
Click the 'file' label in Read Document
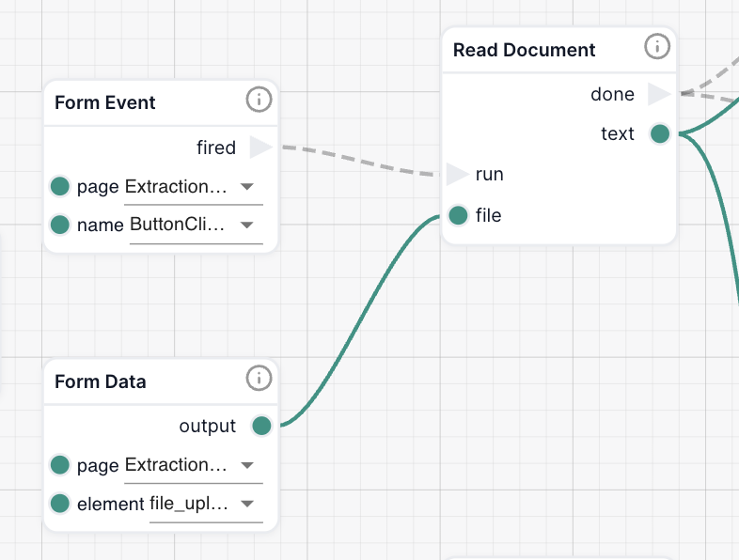(488, 216)
